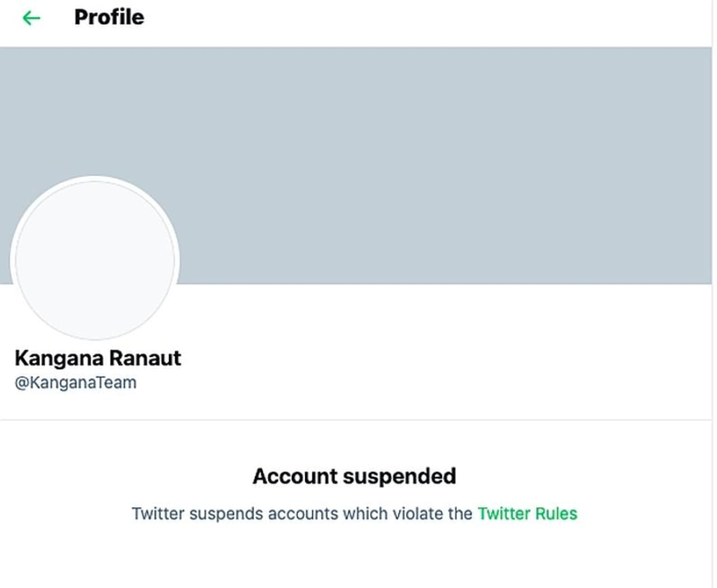Click the @KanganaTeam handle

pyautogui.click(x=76, y=383)
